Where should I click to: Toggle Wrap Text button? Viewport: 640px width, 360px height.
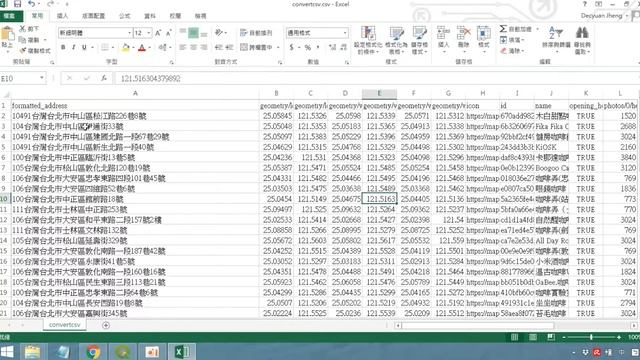256,33
